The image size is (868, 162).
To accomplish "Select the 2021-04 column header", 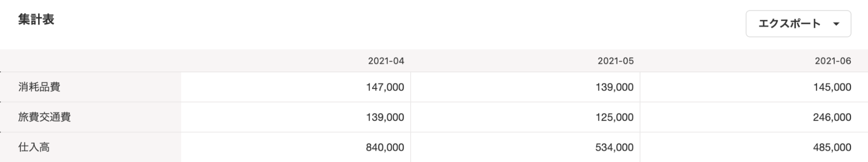I will point(386,61).
